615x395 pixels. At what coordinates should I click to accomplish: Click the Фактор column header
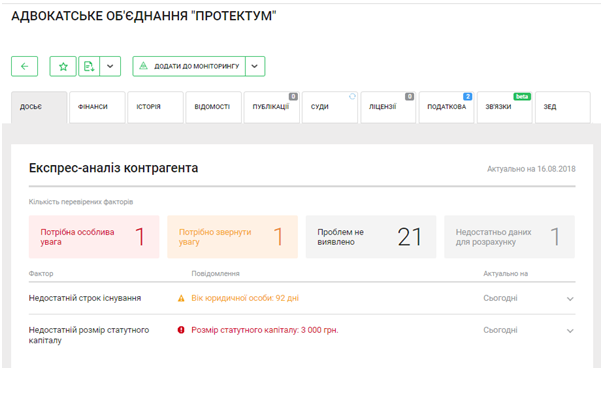point(41,274)
